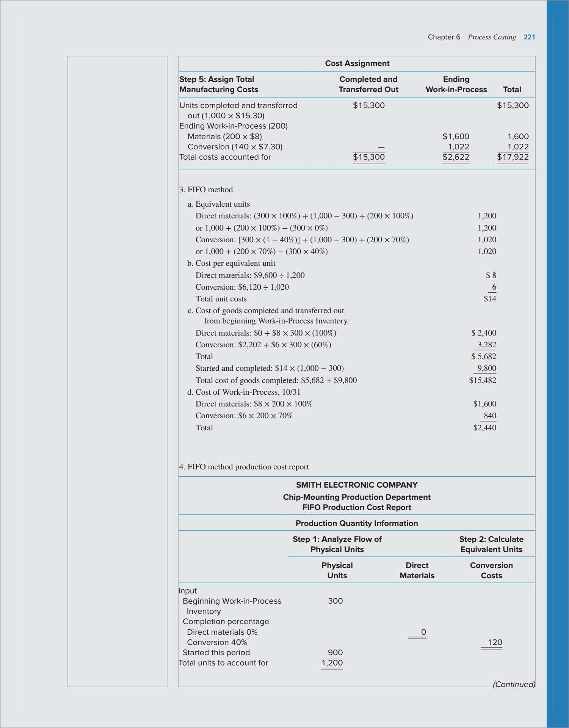The image size is (569, 728).
Task: Click 'Physical Units' column header
Action: pyautogui.click(x=337, y=570)
